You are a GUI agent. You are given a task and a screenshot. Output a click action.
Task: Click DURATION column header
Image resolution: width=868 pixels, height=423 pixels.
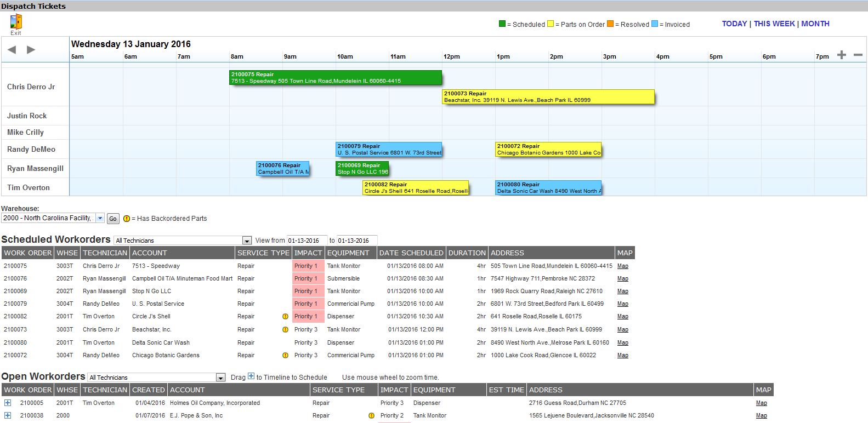(467, 253)
